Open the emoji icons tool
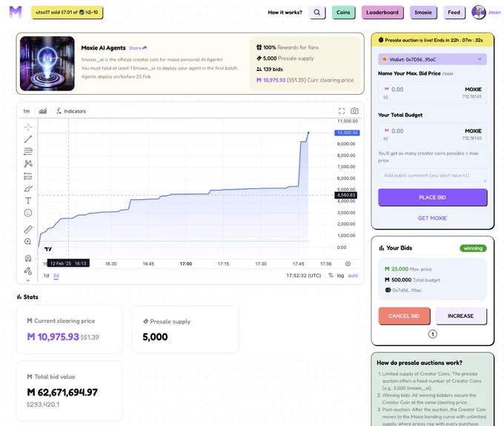504x426 pixels. pos(28,213)
